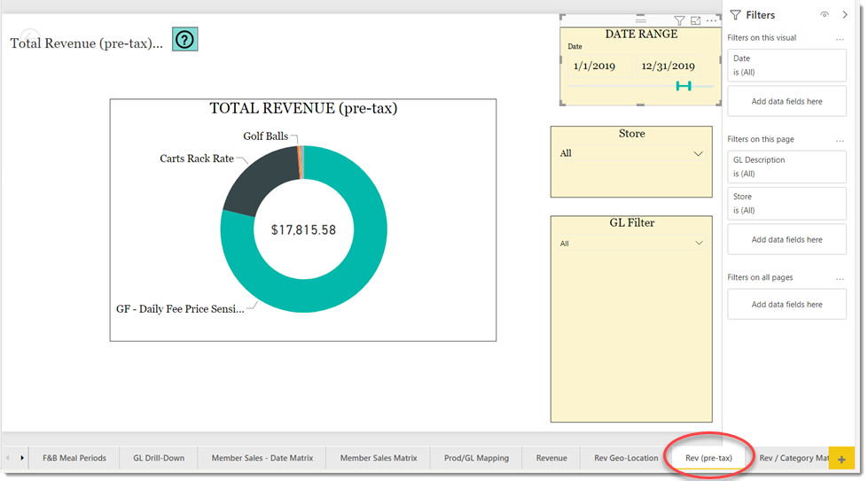
Task: Click the funnel icon beside Filters title
Action: [735, 15]
